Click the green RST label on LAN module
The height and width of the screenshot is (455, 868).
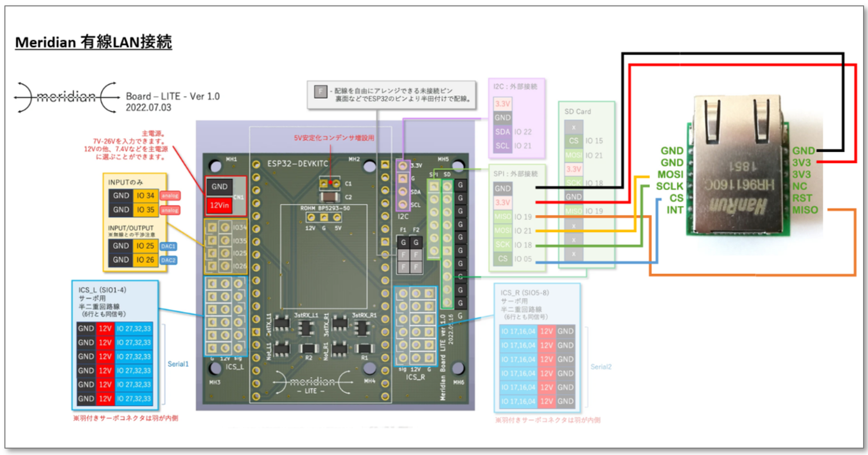(802, 198)
